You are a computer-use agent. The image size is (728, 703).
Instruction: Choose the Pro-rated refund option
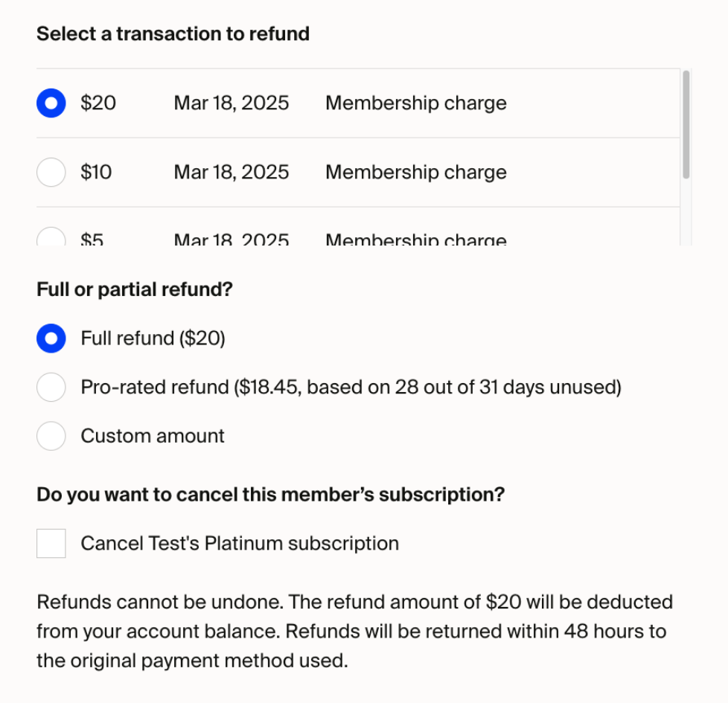[51, 387]
